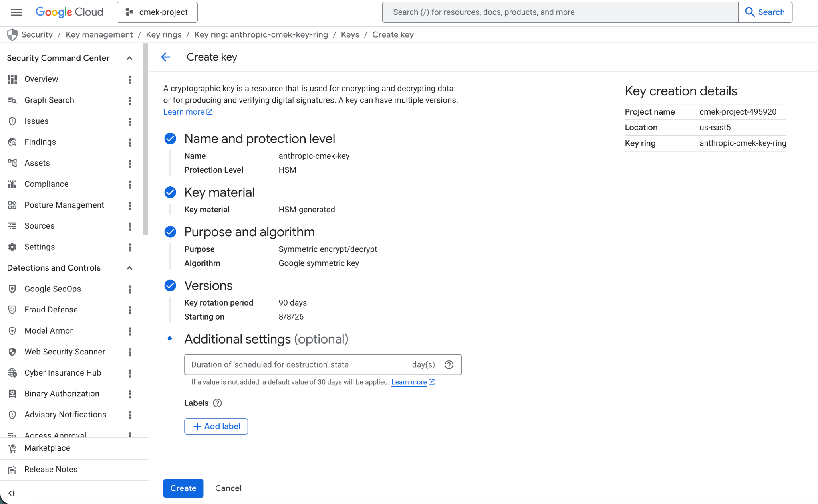Click the Marketplace cart icon
This screenshot has width=818, height=504.
click(x=12, y=448)
